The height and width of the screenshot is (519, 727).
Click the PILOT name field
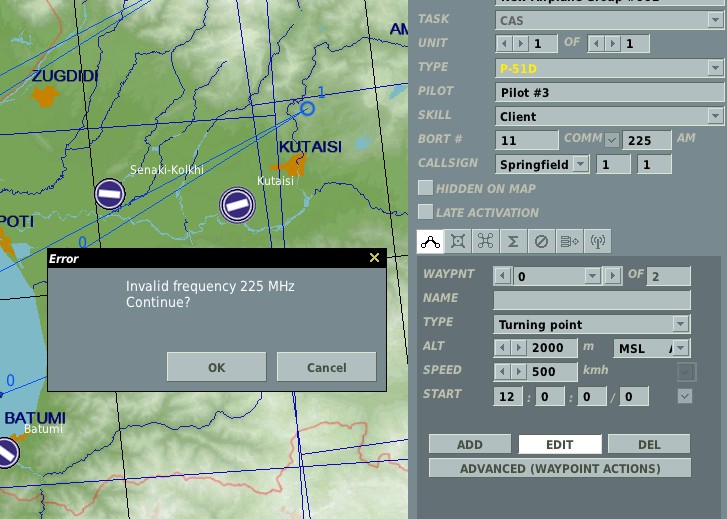609,92
